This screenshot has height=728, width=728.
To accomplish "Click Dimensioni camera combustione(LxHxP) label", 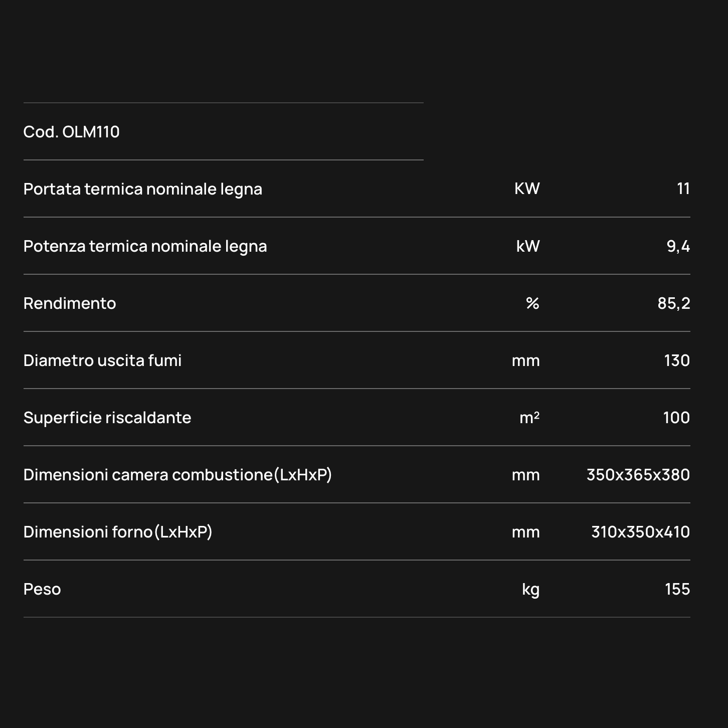I will pos(178,475).
